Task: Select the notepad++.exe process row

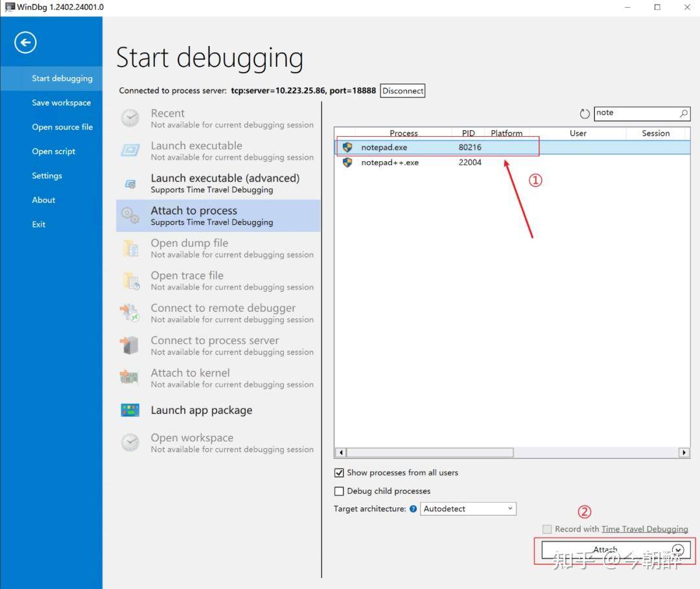Action: point(512,163)
